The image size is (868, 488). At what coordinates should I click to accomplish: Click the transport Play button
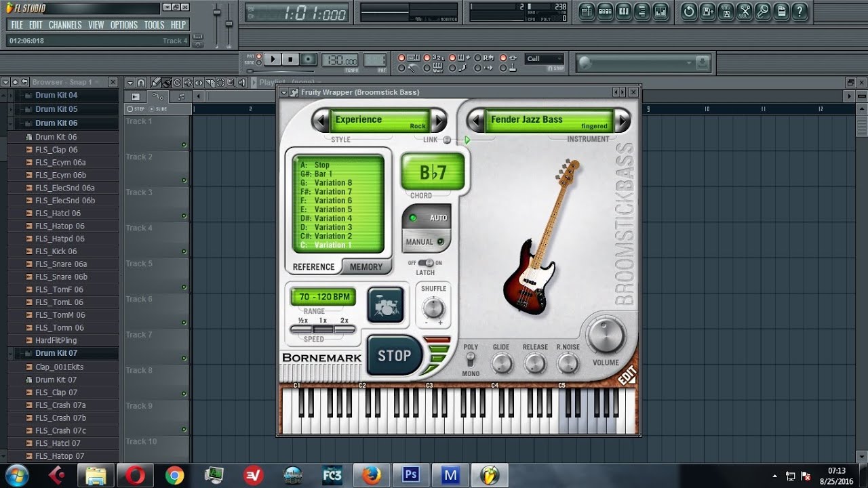(273, 60)
